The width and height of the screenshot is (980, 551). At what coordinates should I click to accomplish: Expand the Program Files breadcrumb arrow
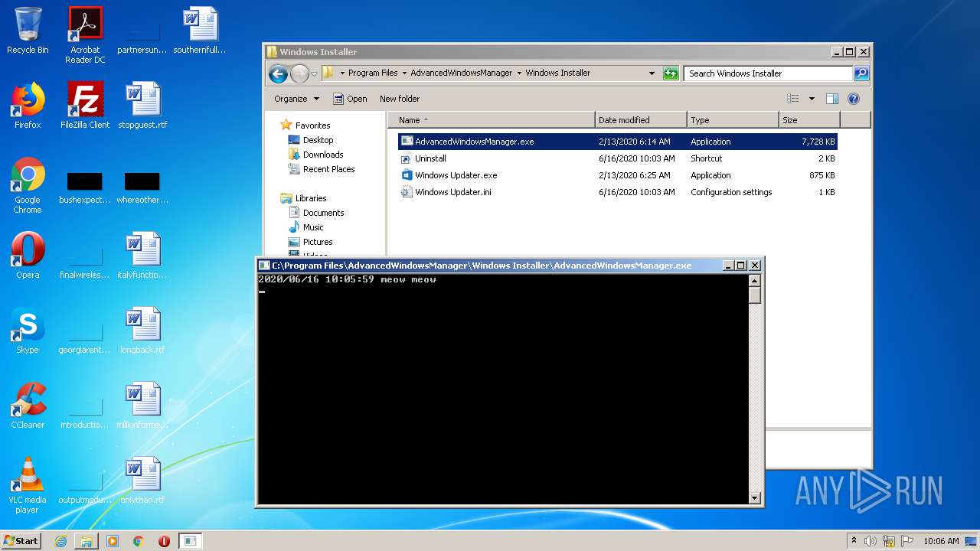click(404, 73)
